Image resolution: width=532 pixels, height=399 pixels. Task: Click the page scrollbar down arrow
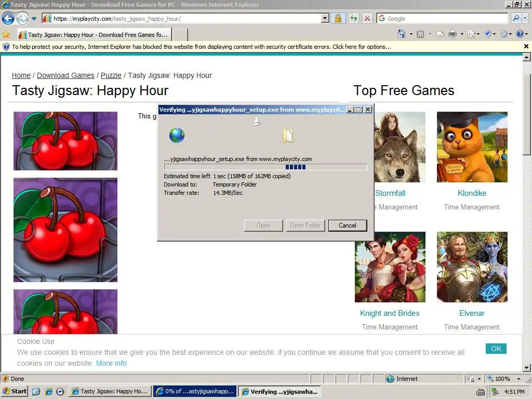tap(527, 367)
